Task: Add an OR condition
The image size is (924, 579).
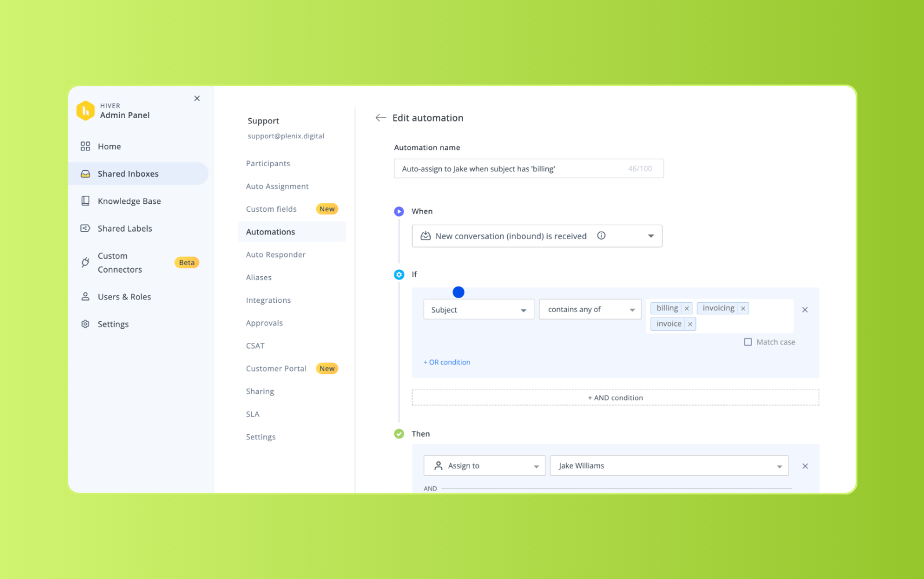Action: 447,362
